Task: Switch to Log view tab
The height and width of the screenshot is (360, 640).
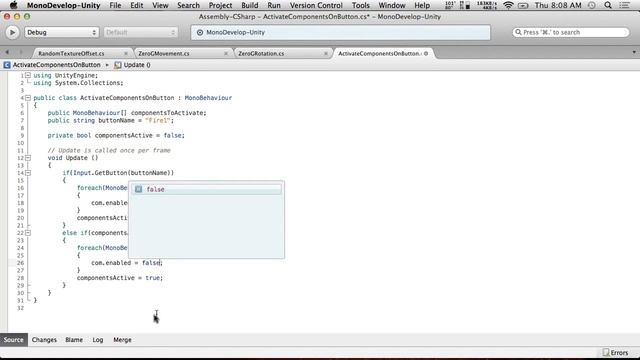Action: coord(98,340)
